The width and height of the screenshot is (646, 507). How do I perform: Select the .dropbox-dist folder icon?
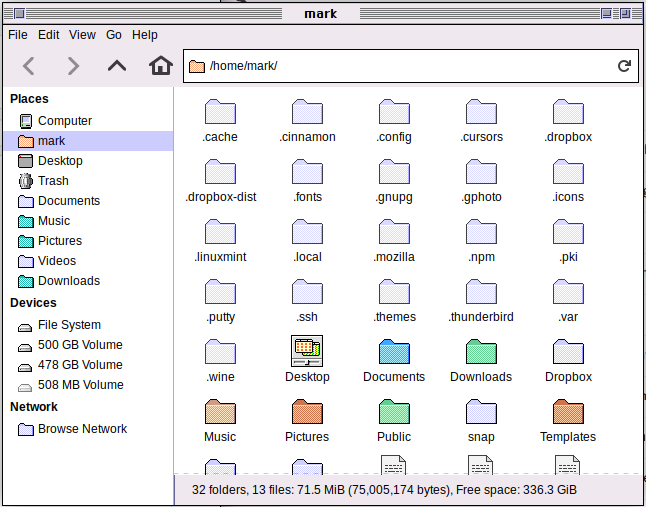coord(220,172)
